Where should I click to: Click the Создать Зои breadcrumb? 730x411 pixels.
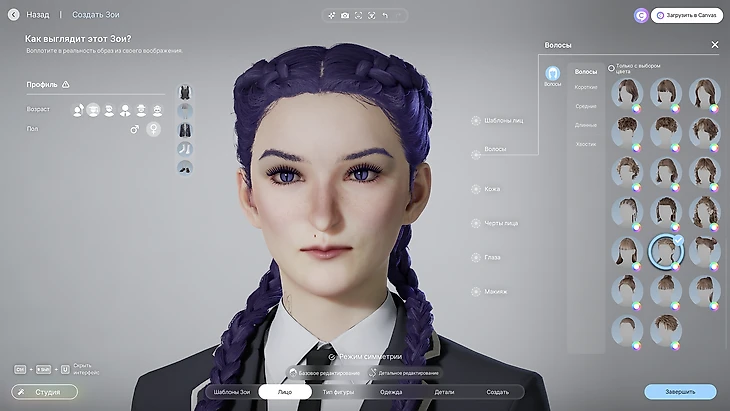[96, 15]
